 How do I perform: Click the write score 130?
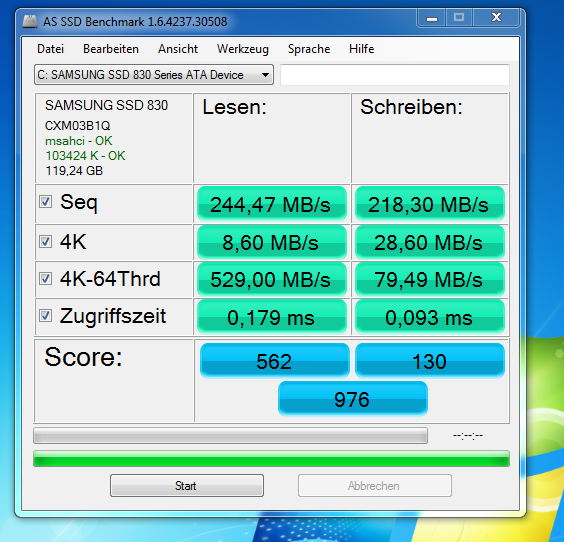tap(429, 361)
